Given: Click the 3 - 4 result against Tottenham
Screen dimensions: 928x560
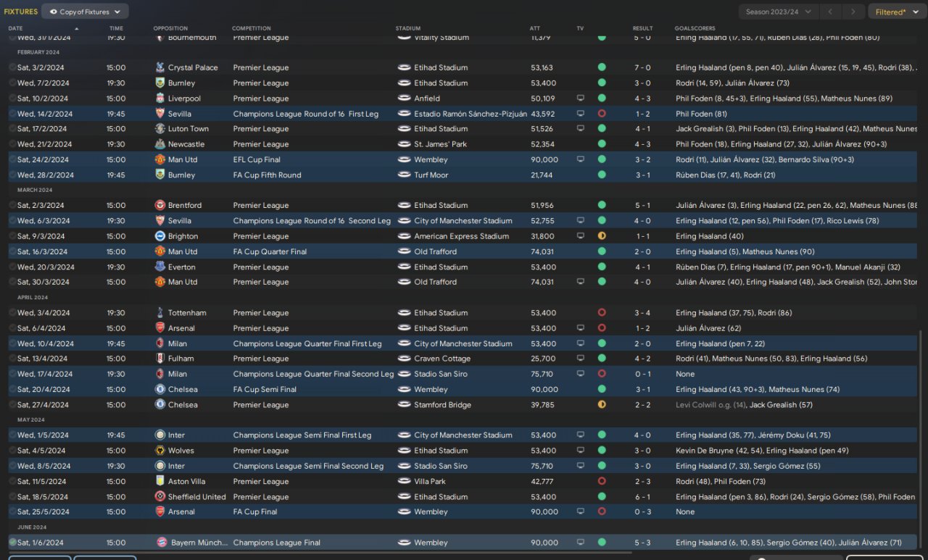Looking at the screenshot, I should [642, 313].
